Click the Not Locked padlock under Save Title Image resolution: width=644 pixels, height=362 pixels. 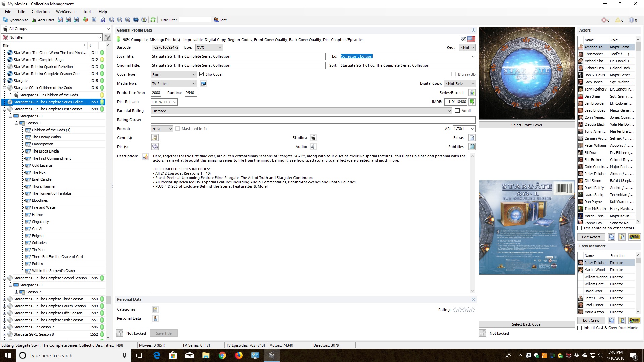(119, 333)
